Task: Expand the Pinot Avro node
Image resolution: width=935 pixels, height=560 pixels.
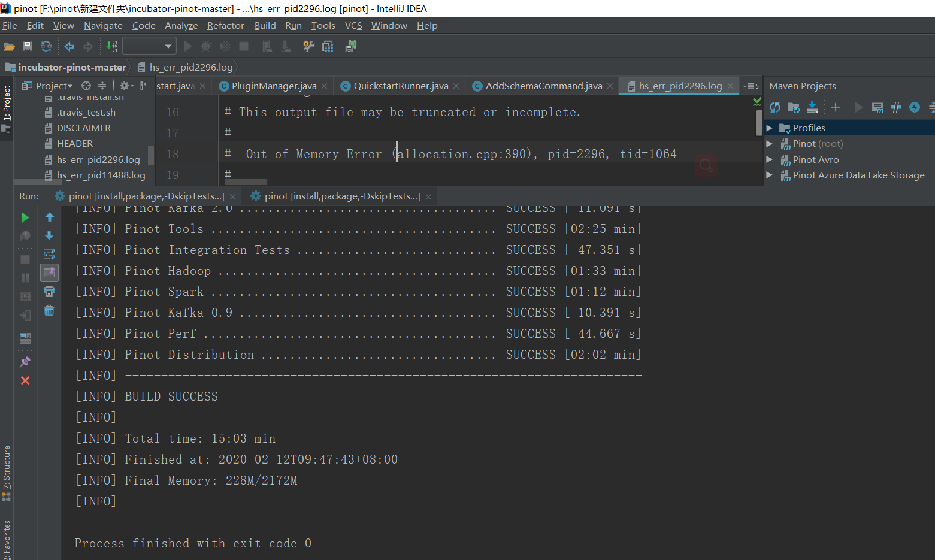Action: [770, 159]
